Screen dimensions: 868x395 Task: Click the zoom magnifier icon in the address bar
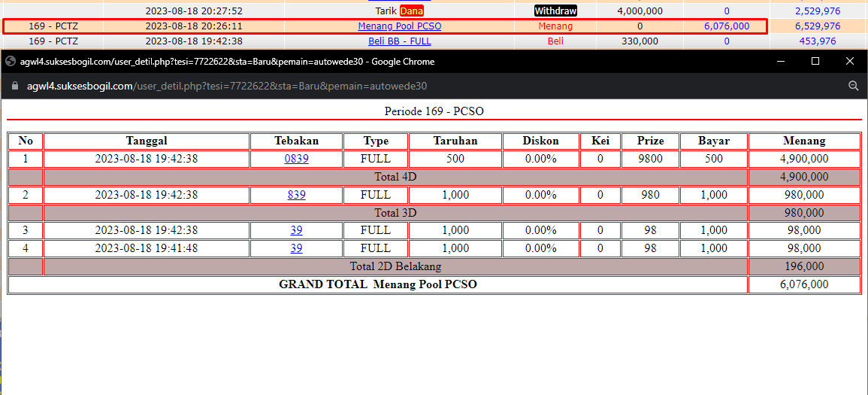coord(853,86)
